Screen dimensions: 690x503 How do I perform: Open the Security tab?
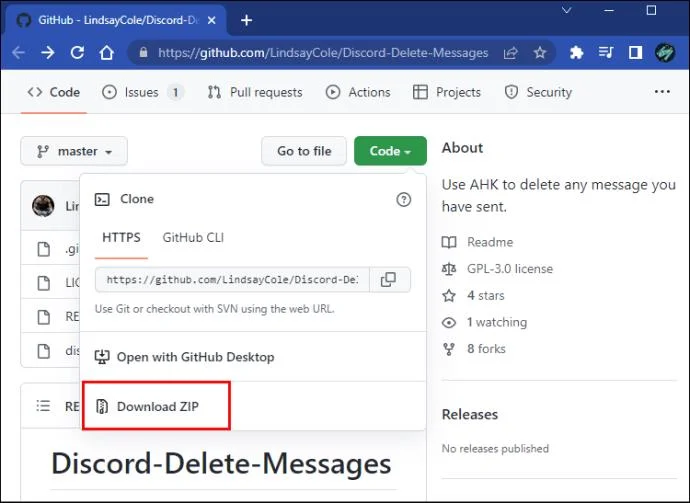click(x=538, y=92)
